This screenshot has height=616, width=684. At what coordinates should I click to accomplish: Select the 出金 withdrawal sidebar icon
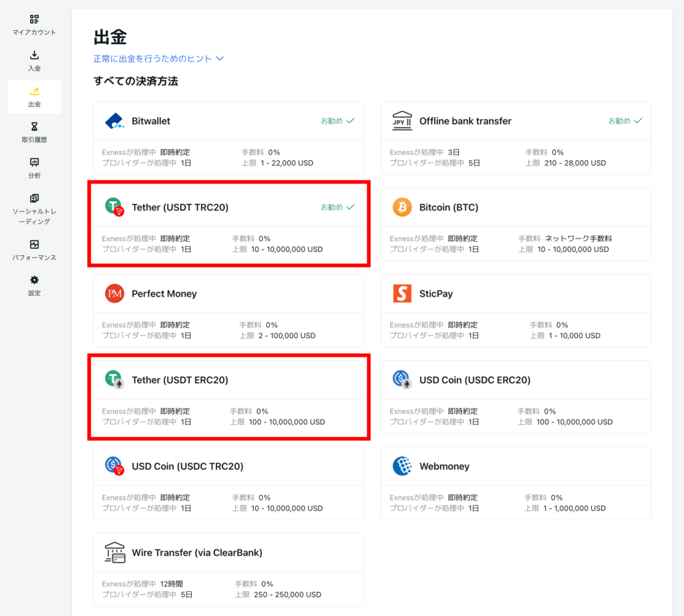35,91
